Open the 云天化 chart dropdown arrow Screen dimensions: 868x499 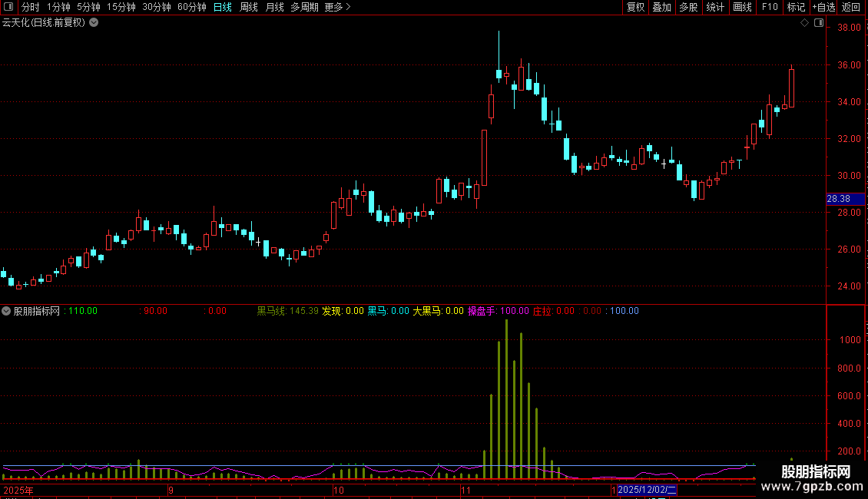94,23
